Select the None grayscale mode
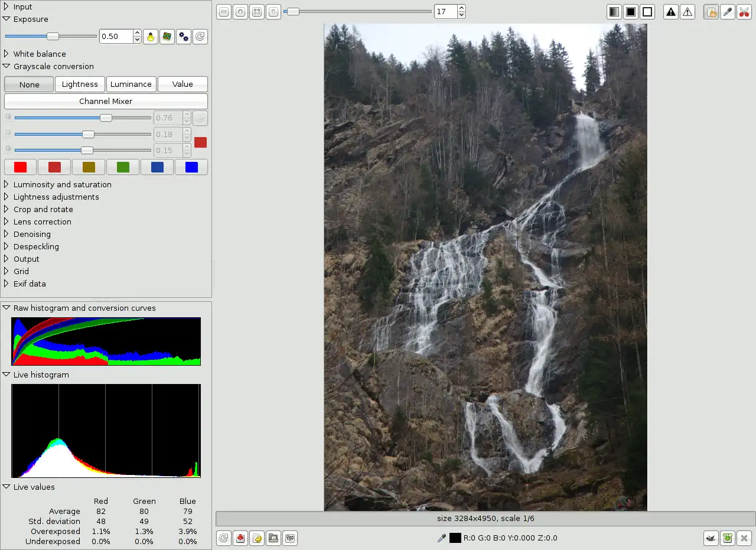756x550 pixels. point(29,84)
